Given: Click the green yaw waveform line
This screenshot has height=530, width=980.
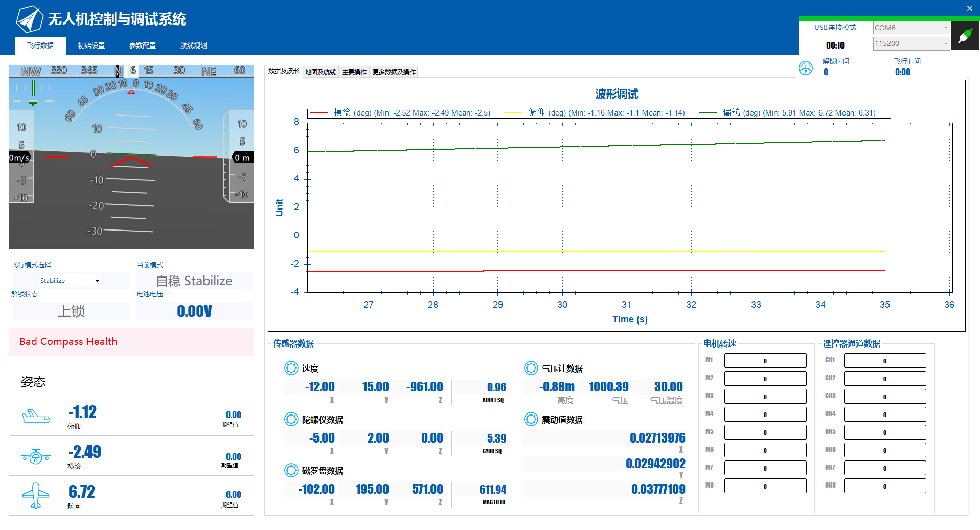Looking at the screenshot, I should pyautogui.click(x=596, y=146).
